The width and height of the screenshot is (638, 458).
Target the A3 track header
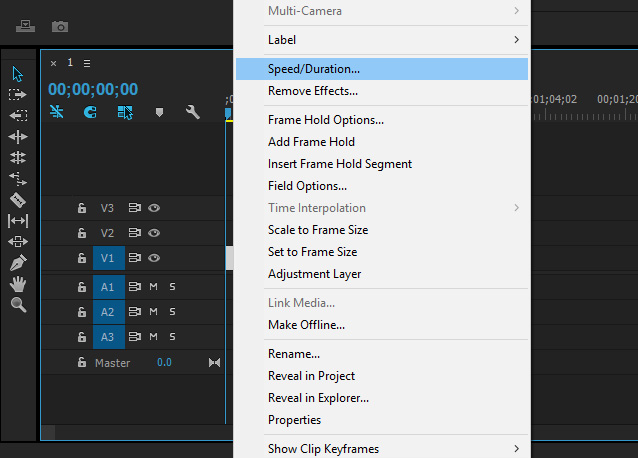point(109,337)
